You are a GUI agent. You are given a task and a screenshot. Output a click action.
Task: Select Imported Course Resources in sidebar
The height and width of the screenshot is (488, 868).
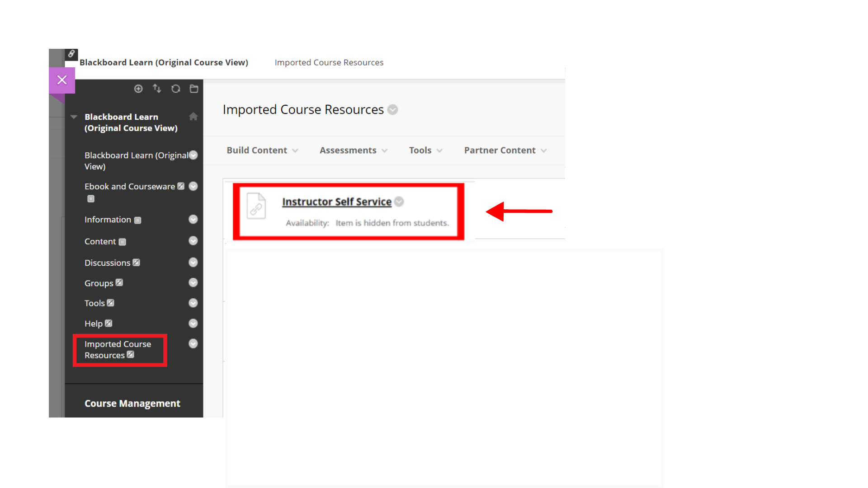[118, 350]
